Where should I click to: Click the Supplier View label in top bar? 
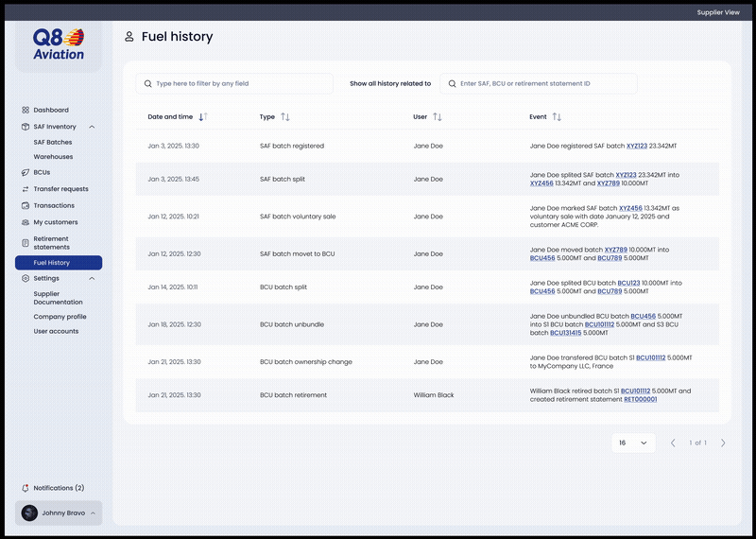point(718,12)
